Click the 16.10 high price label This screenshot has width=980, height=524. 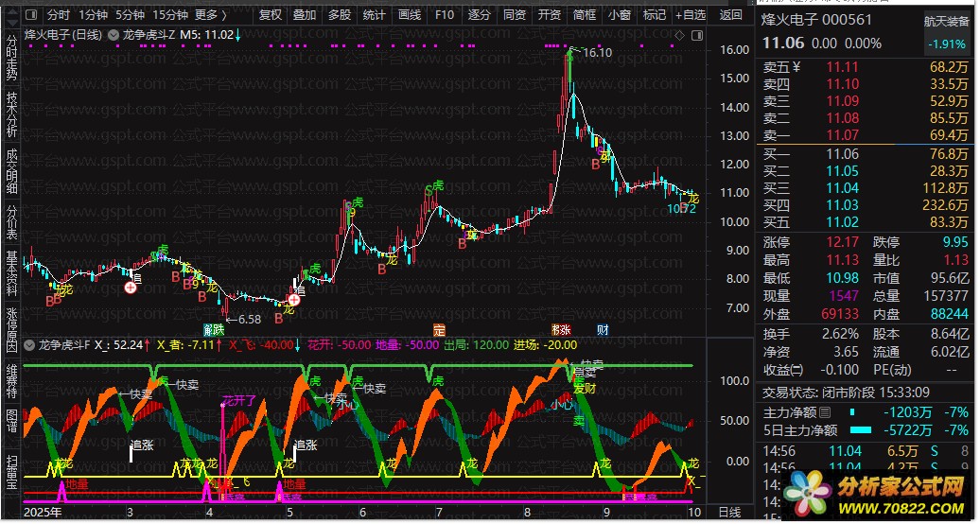tap(596, 53)
